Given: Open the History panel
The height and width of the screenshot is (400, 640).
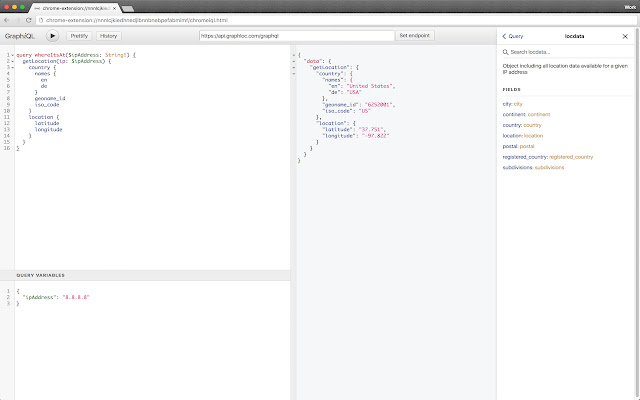Looking at the screenshot, I should click(108, 35).
